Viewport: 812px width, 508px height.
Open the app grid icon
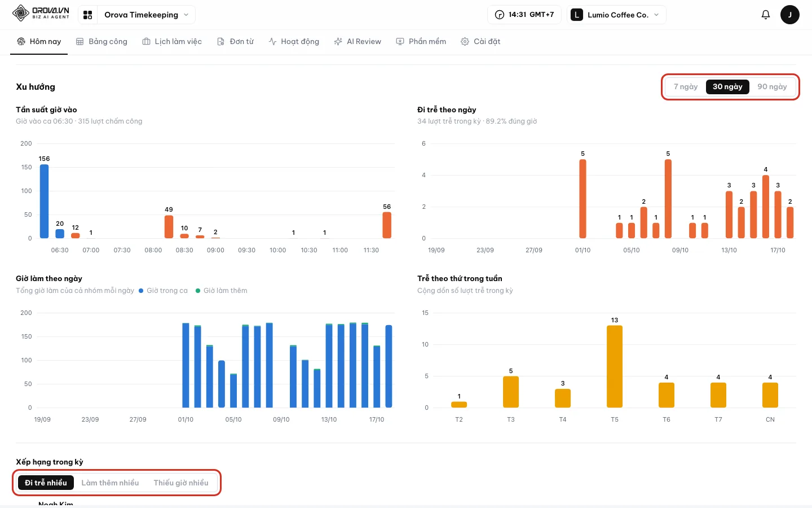click(x=87, y=15)
